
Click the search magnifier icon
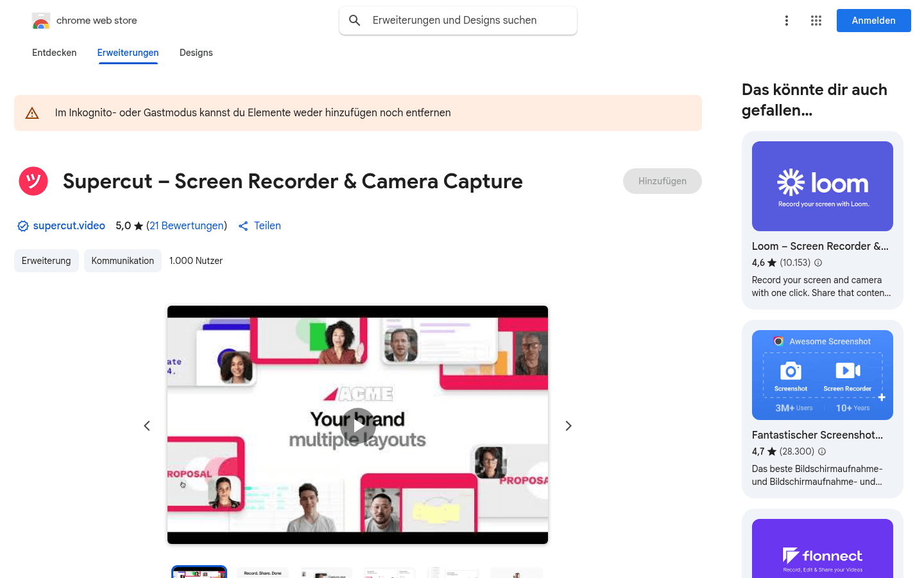[x=355, y=21]
